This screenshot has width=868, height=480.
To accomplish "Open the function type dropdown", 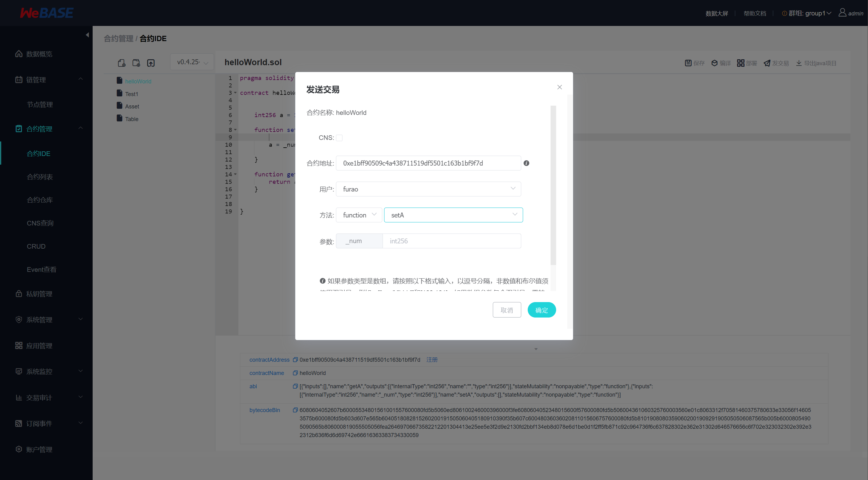I will (359, 215).
